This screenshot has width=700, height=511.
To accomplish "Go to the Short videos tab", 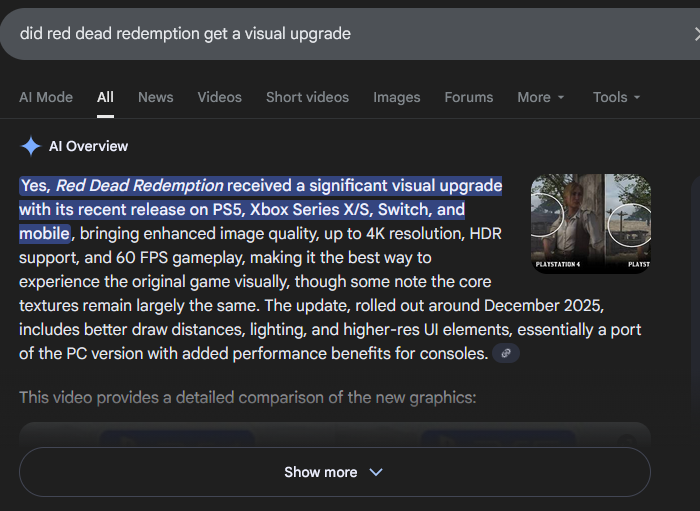I will pos(307,97).
